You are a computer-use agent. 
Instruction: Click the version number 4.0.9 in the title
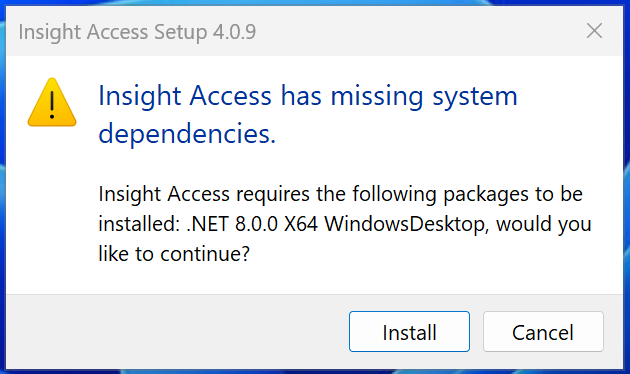[234, 32]
